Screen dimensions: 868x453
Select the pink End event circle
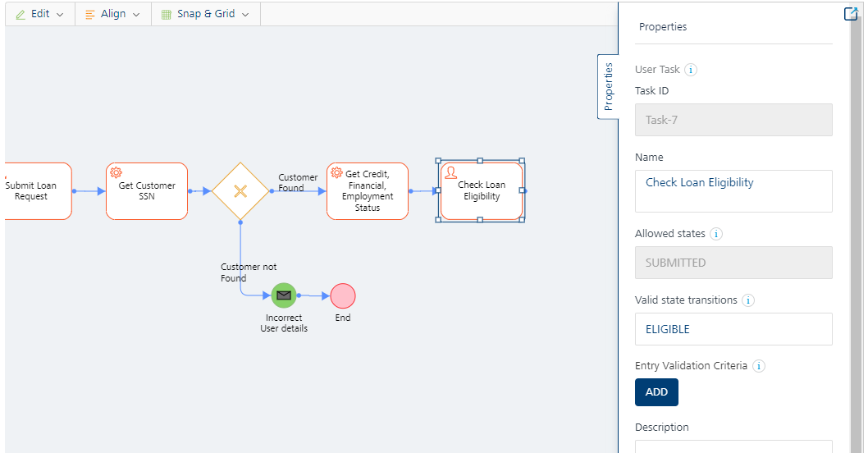343,295
